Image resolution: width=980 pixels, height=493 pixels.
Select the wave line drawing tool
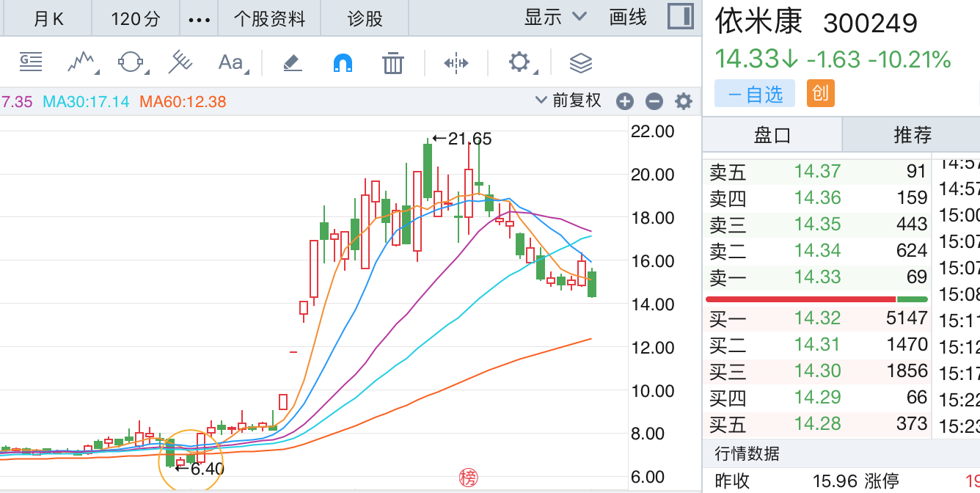[x=82, y=62]
